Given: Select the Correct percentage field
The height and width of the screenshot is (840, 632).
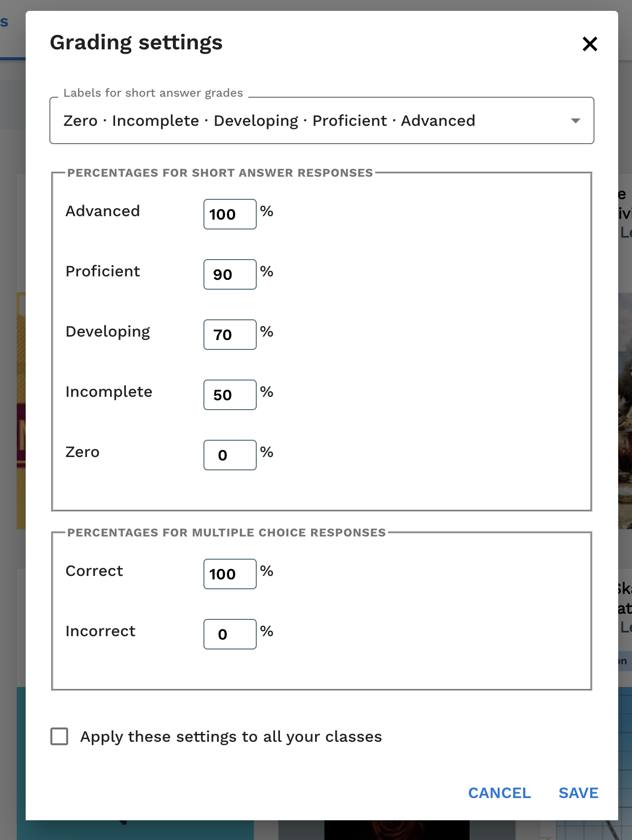Looking at the screenshot, I should [229, 573].
